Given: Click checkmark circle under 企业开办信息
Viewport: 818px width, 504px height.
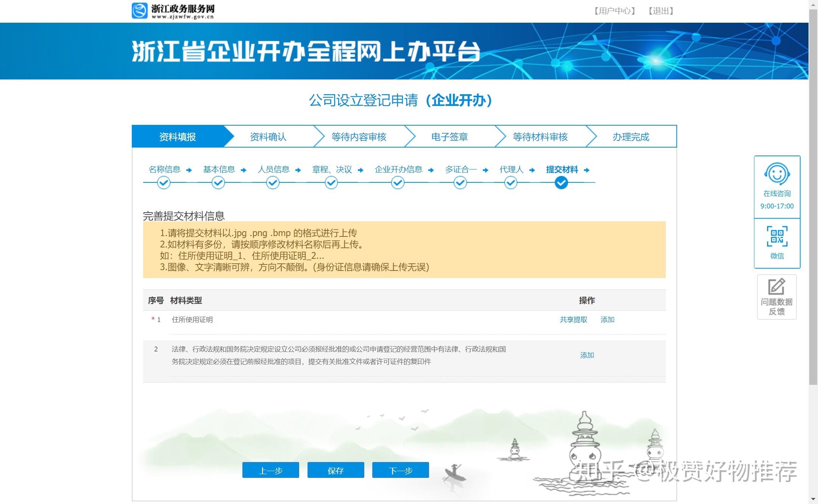Looking at the screenshot, I should coord(398,183).
